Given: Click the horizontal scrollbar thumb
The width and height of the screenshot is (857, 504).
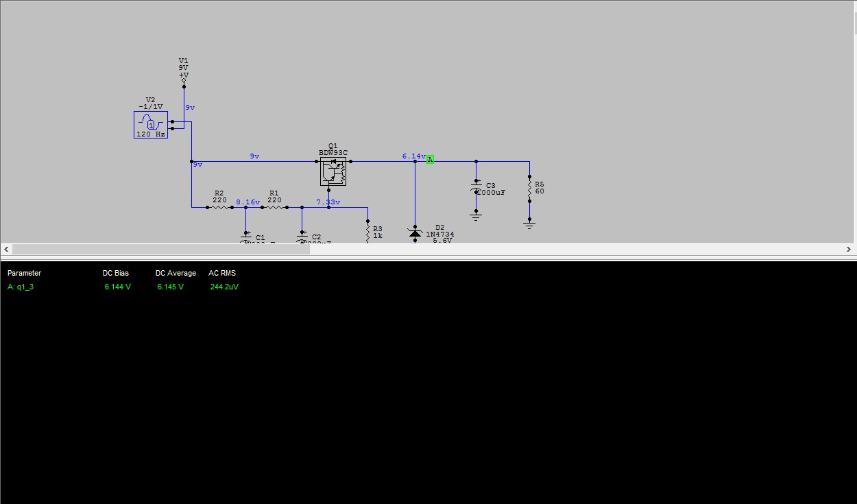Looking at the screenshot, I should [161, 250].
